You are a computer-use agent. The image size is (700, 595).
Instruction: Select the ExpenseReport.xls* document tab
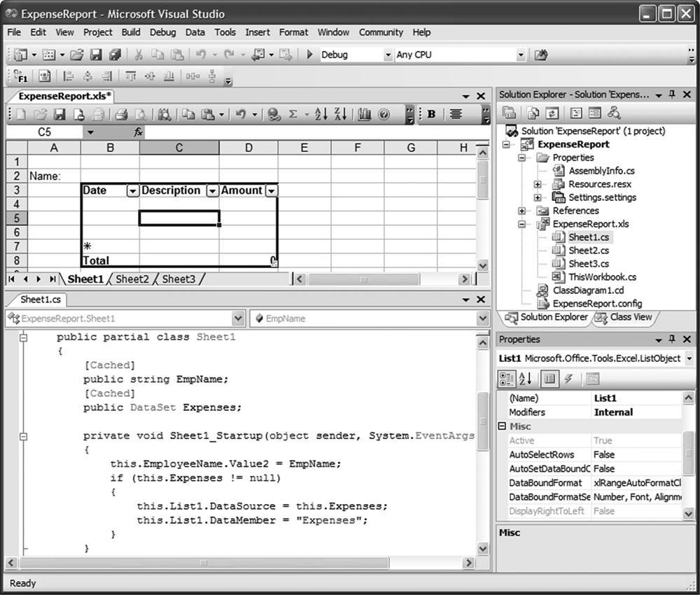coord(64,96)
